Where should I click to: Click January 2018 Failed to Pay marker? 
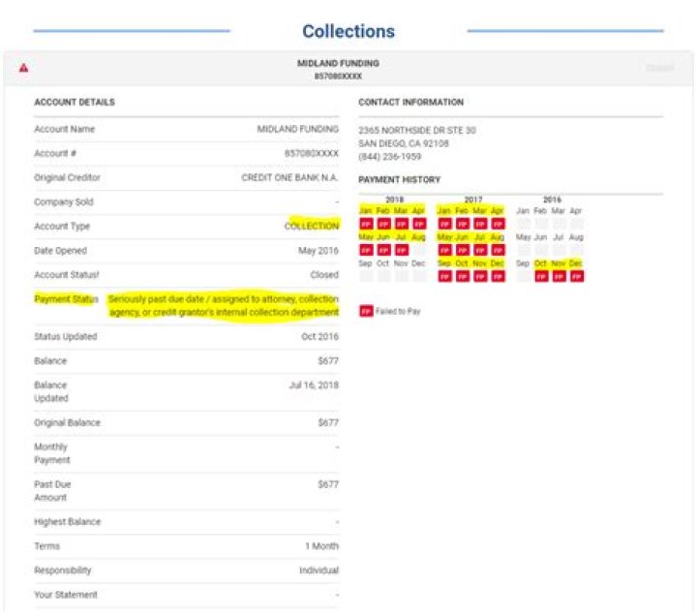click(366, 224)
